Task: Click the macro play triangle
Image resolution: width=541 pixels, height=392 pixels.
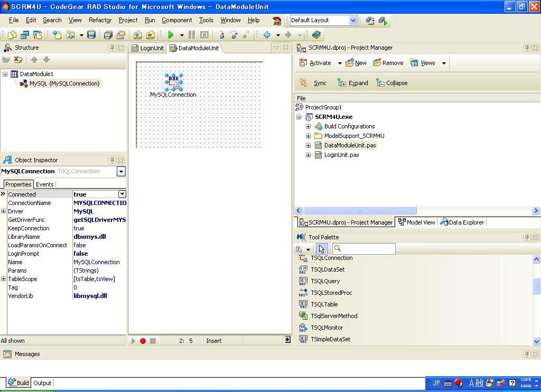Action: (x=133, y=341)
